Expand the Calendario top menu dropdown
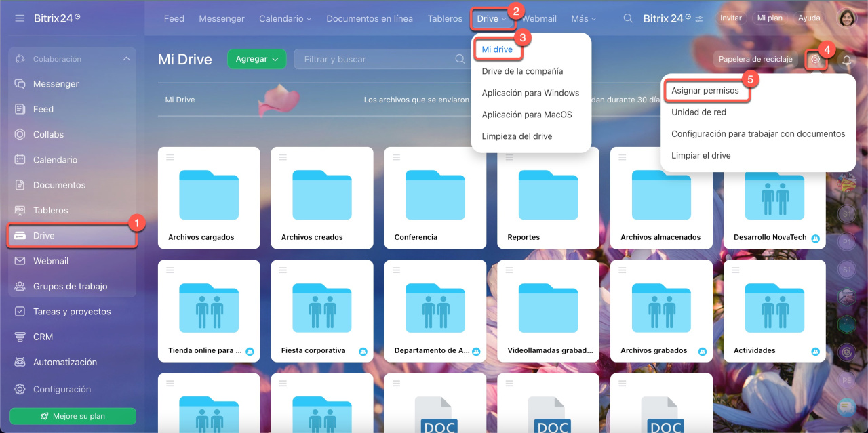 (x=285, y=18)
